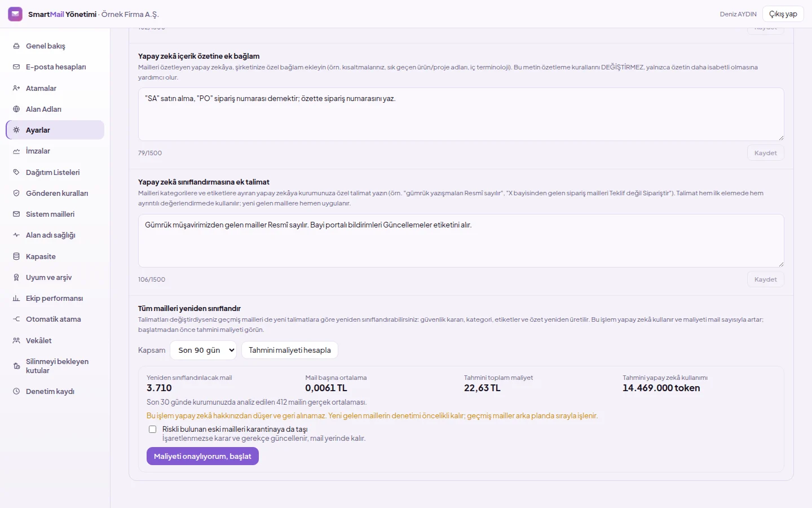The width and height of the screenshot is (812, 508).
Task: Click the E-posta hesapları envelope icon
Action: [16, 67]
